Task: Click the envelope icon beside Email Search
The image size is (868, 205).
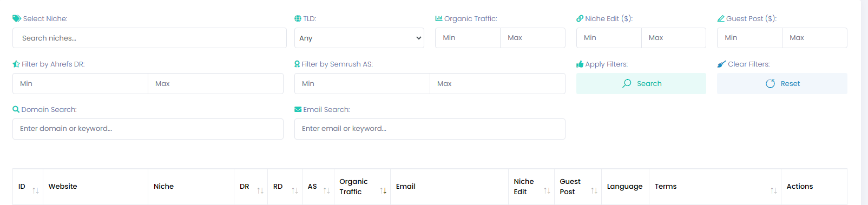Action: [298, 109]
